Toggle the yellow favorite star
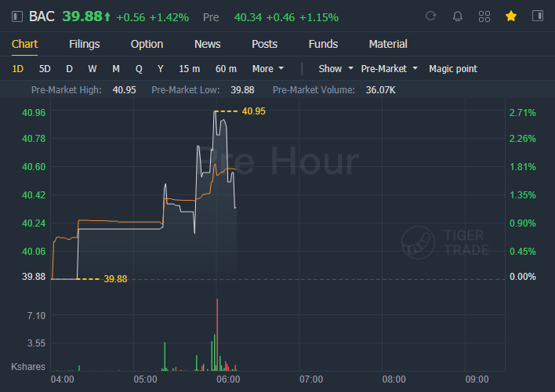The height and width of the screenshot is (392, 555). 511,16
